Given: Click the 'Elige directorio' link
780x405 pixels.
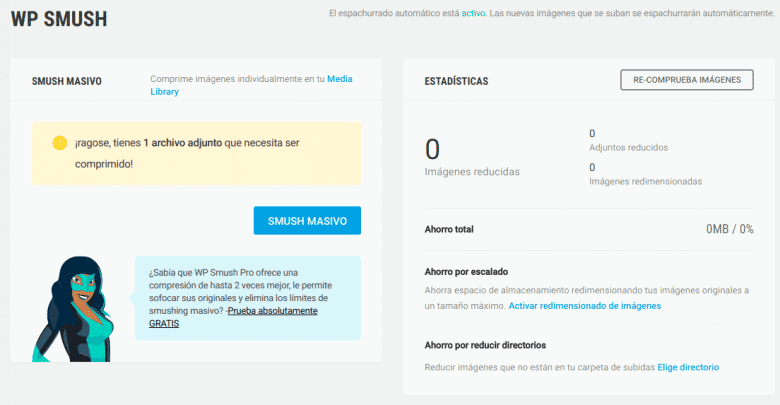Looking at the screenshot, I should point(688,367).
